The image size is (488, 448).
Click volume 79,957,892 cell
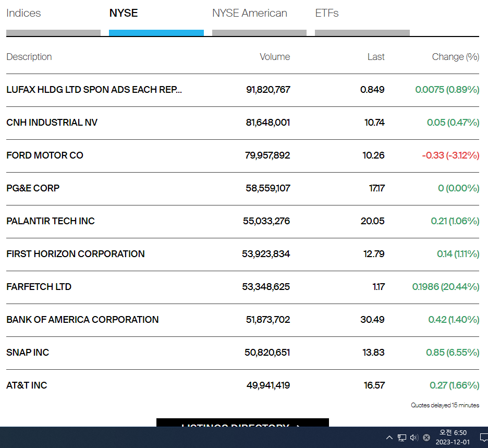click(267, 155)
